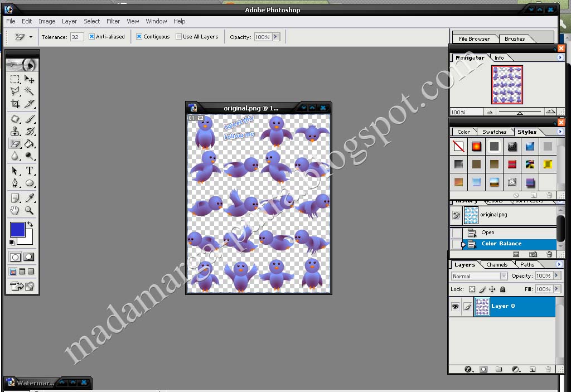Select the Type tool
The image size is (571, 392).
[29, 171]
